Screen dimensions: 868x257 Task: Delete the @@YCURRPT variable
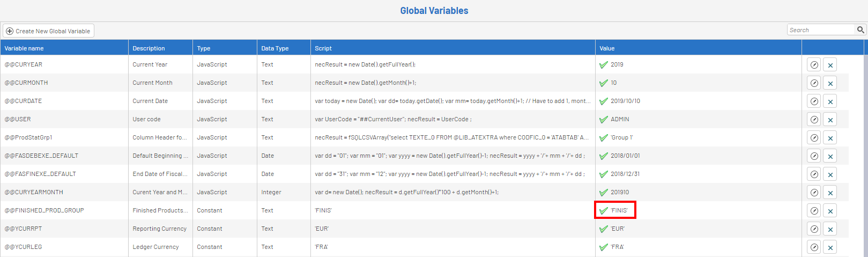tap(830, 229)
